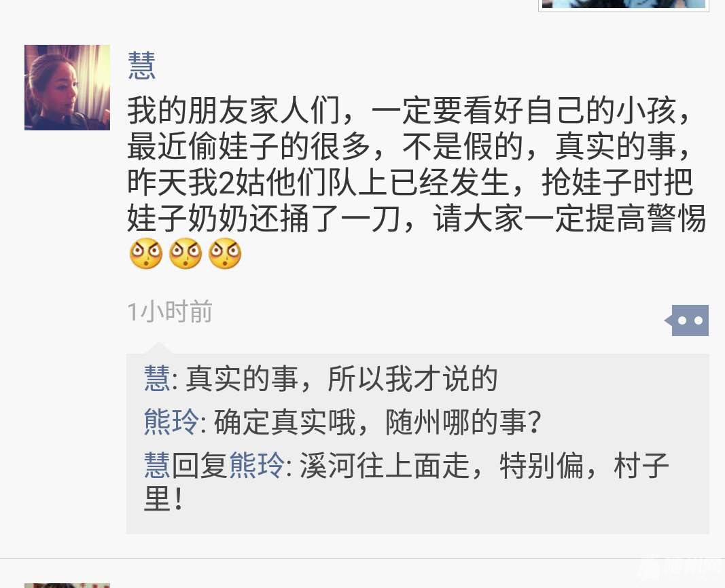This screenshot has height=588, width=725.
Task: Click the word '回复' in the last comment
Action: [200, 464]
